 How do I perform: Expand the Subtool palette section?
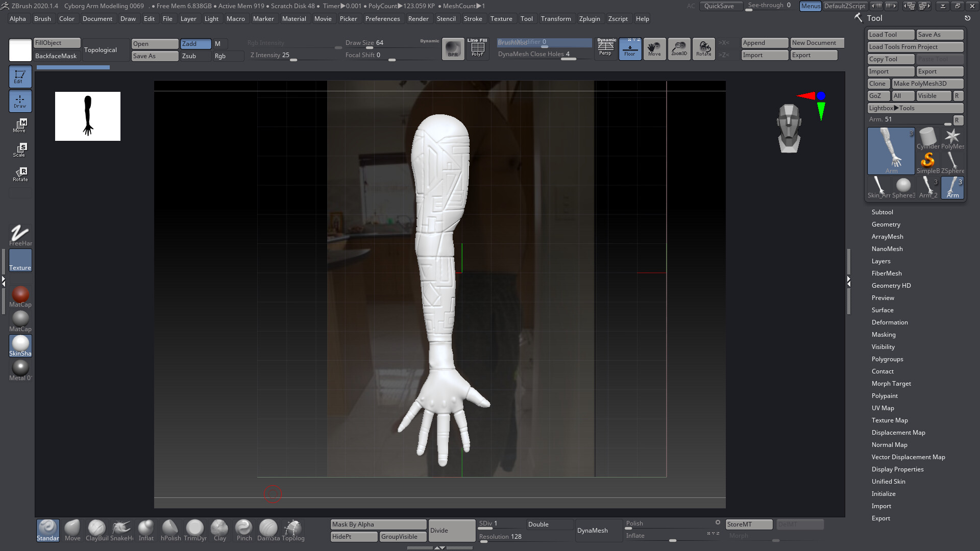tap(882, 212)
